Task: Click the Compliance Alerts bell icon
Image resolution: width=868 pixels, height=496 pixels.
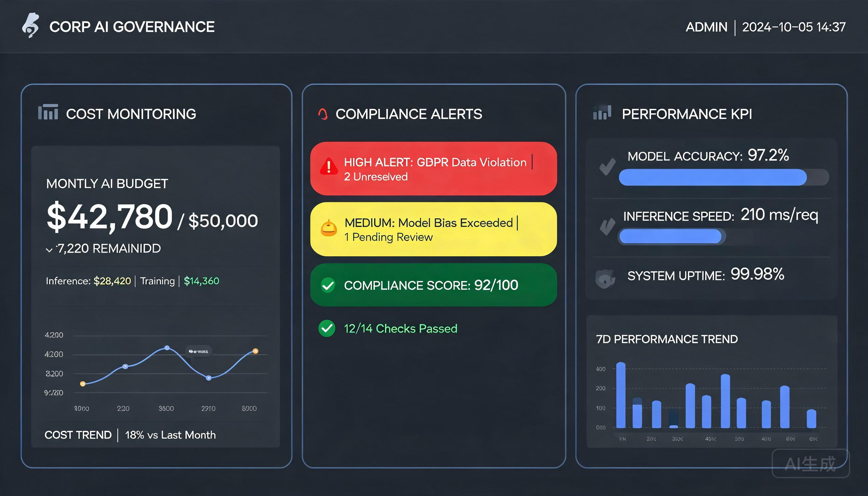Action: (323, 114)
